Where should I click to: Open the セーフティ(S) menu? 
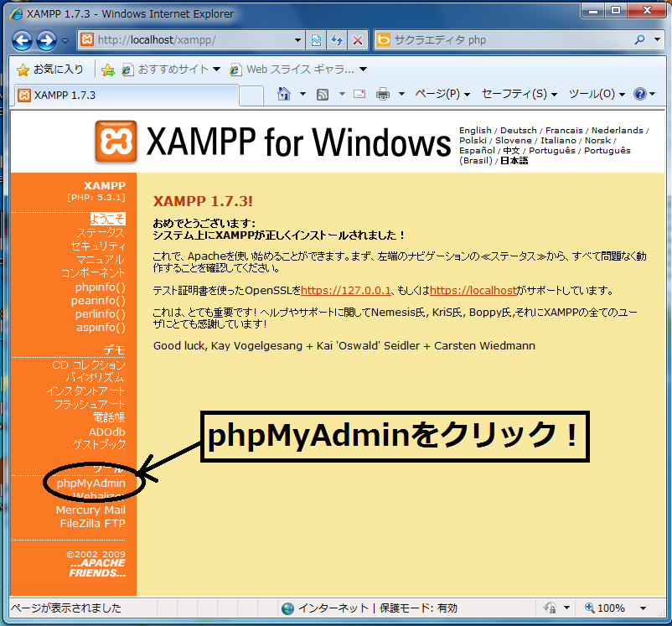[x=520, y=94]
